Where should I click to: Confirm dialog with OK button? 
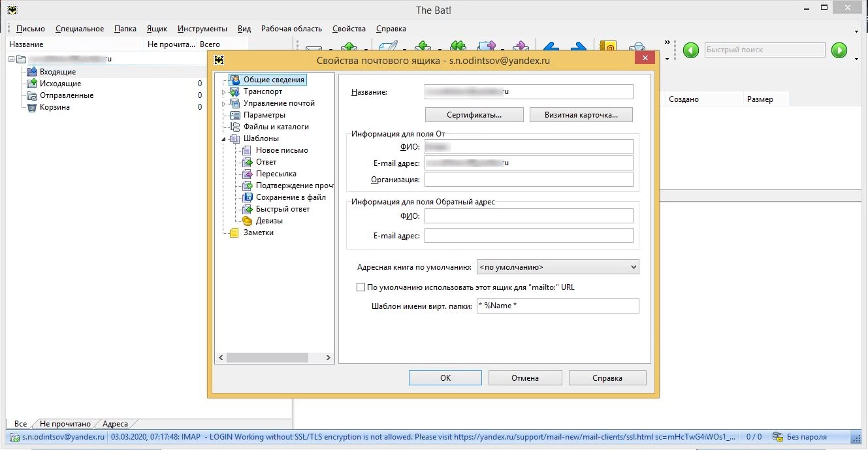click(x=445, y=378)
